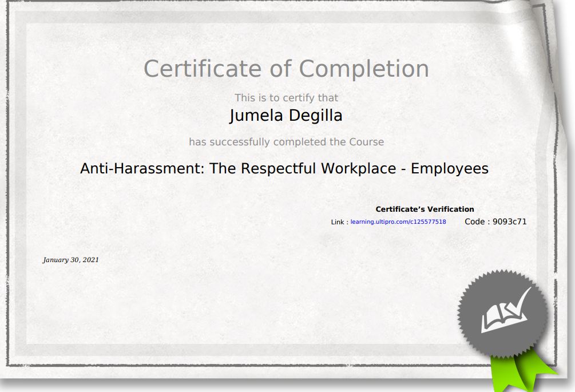
Task: Click the 'Link :' label
Action: pyautogui.click(x=340, y=222)
